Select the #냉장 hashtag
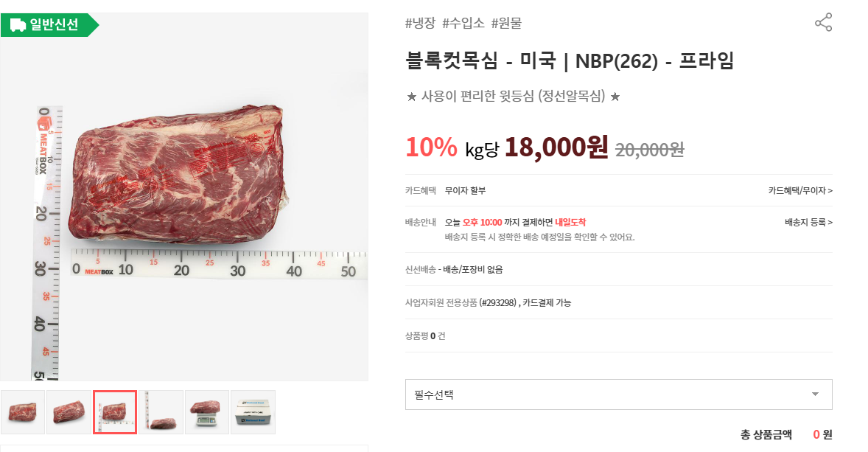Screen dimensions: 868x452 [420, 23]
